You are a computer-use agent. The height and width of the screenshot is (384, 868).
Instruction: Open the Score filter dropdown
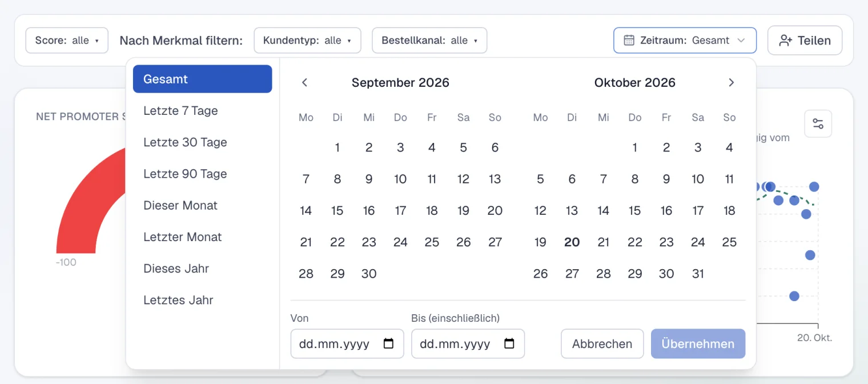(67, 41)
